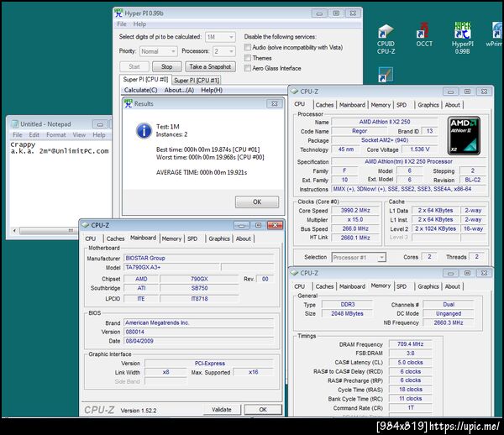Open the OCCT desktop shortcut
The height and width of the screenshot is (435, 504).
point(424,34)
